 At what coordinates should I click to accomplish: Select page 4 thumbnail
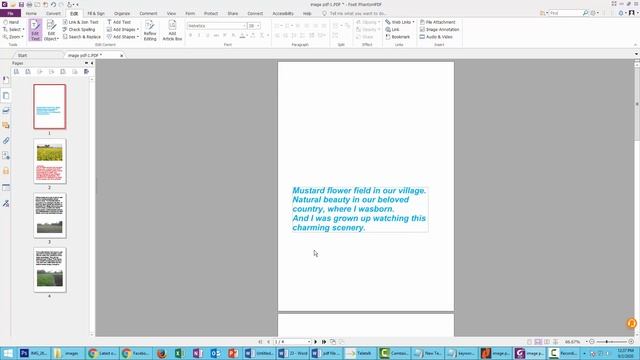(49, 269)
